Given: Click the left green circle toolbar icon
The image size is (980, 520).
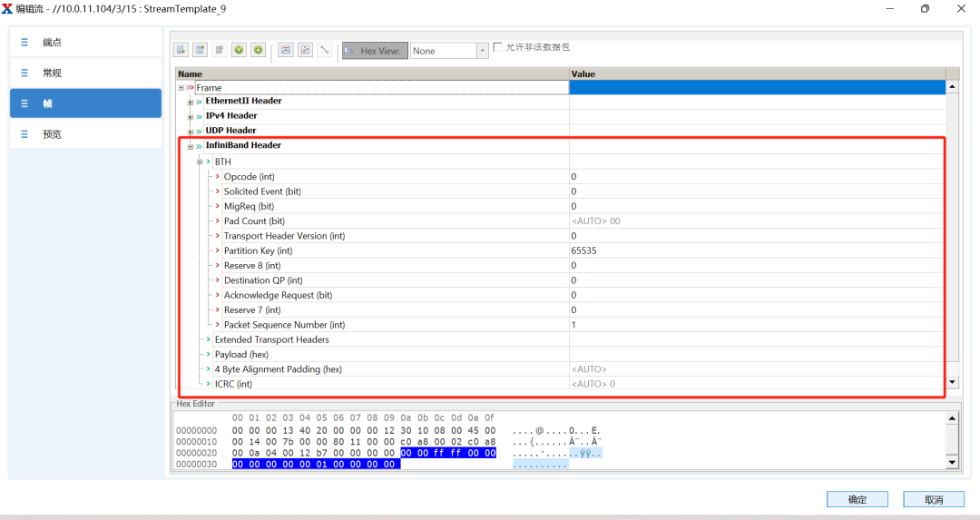Looking at the screenshot, I should coord(239,51).
